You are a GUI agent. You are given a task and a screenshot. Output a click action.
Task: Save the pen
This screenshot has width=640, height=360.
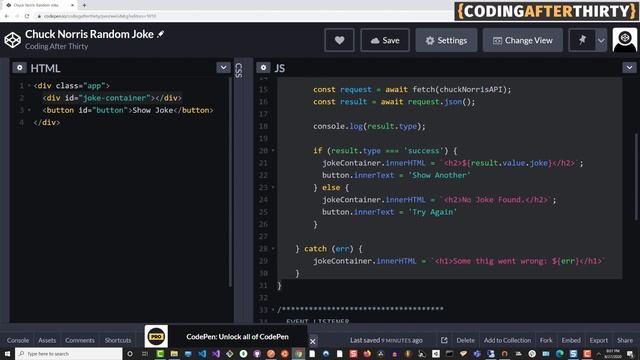point(385,40)
